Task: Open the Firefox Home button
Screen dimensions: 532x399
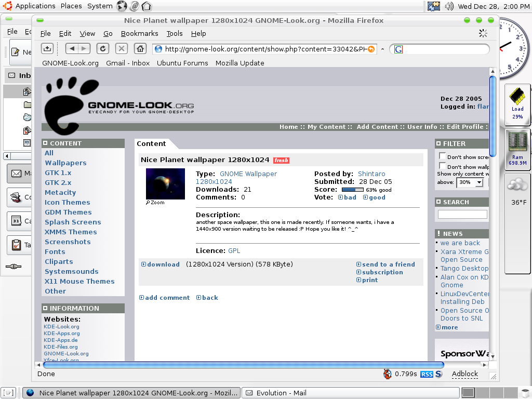Action: tap(140, 49)
